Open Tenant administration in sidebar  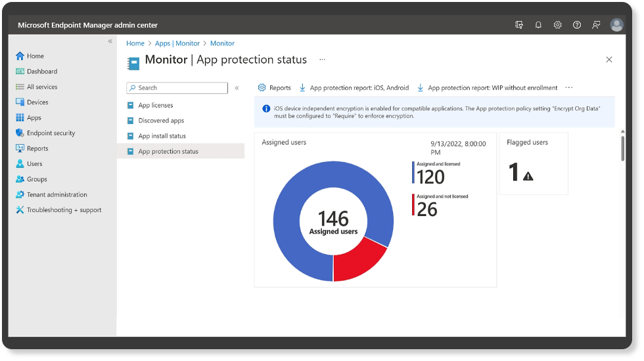57,195
